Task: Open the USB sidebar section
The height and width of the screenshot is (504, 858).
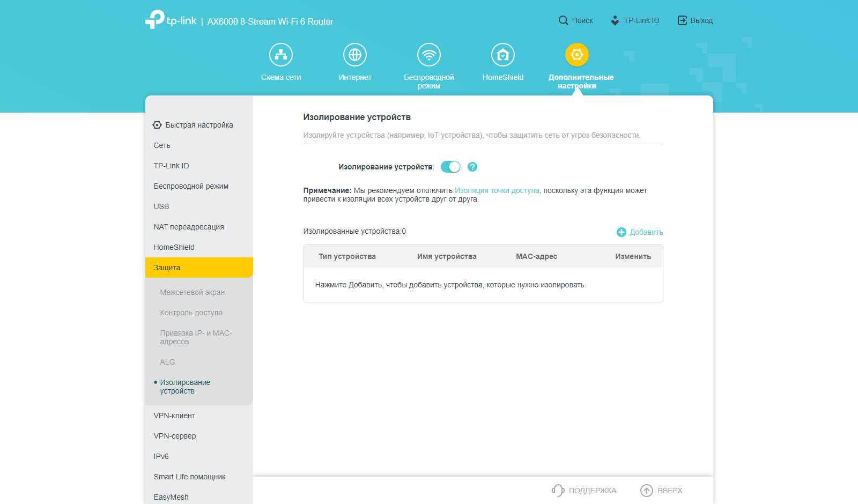Action: click(199, 206)
